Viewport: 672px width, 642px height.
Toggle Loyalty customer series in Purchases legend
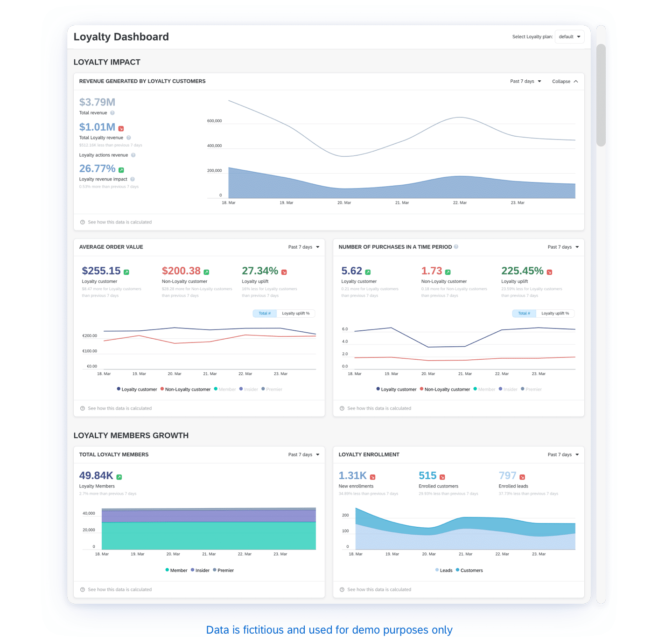pos(396,389)
